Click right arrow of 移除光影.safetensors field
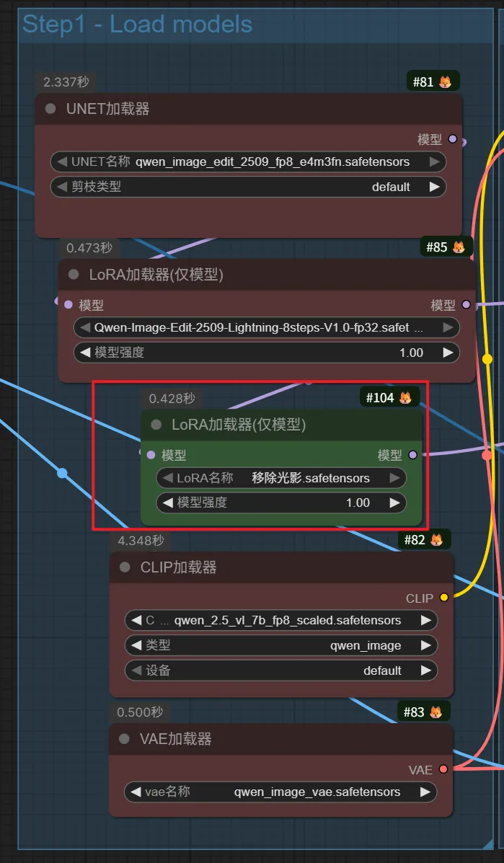Image resolution: width=504 pixels, height=863 pixels. click(x=394, y=478)
